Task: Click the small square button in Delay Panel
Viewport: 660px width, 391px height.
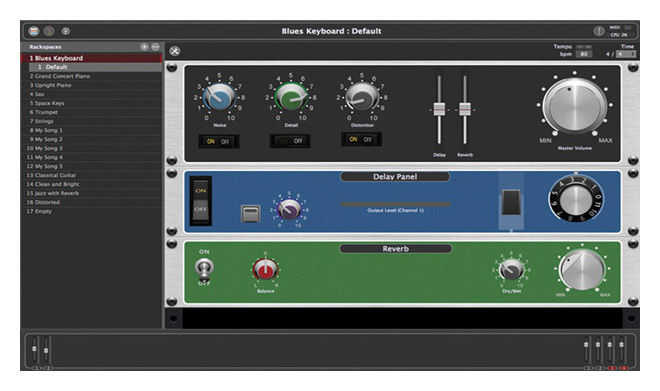Action: pos(250,213)
